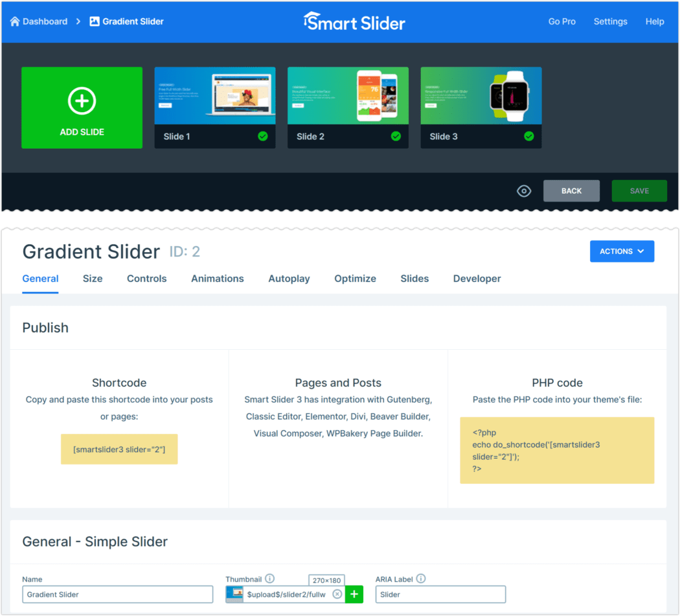Click the Slide 2 title label
680x616 pixels.
310,136
